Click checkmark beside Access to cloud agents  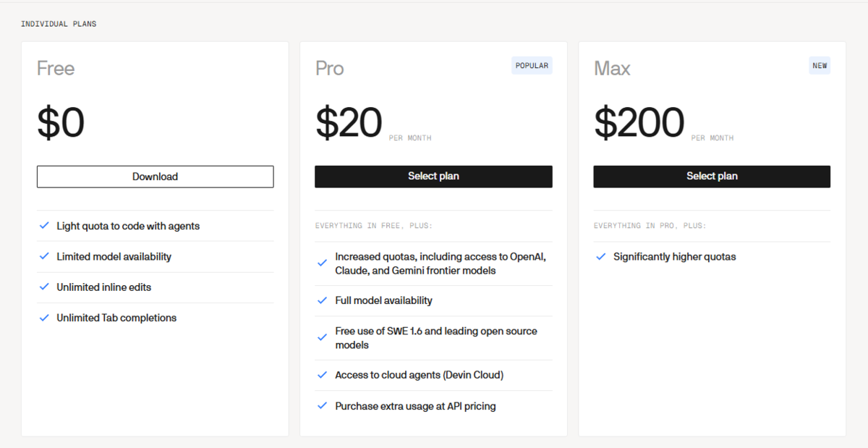[x=323, y=375]
